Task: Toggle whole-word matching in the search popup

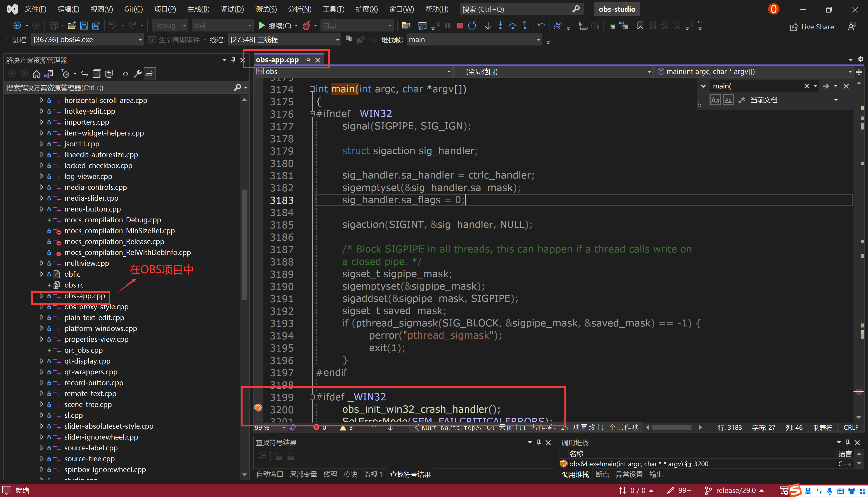Action: tap(729, 100)
